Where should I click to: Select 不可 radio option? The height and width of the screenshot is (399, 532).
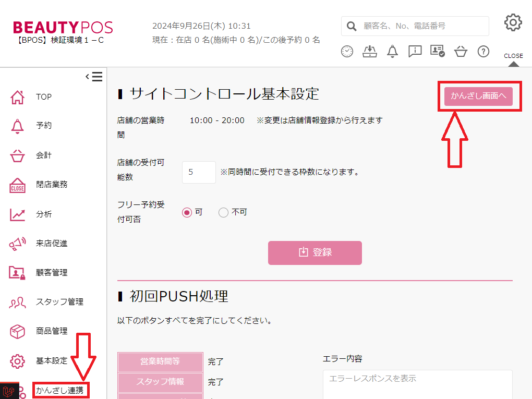223,212
